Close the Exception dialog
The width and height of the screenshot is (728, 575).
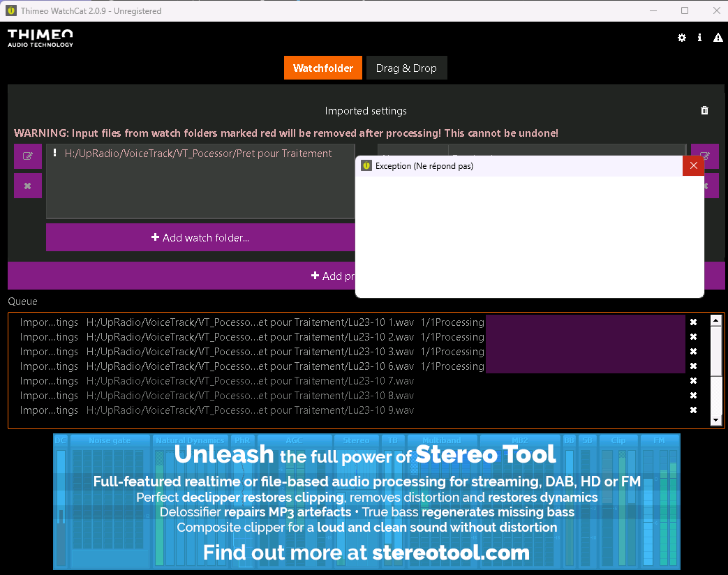[693, 165]
